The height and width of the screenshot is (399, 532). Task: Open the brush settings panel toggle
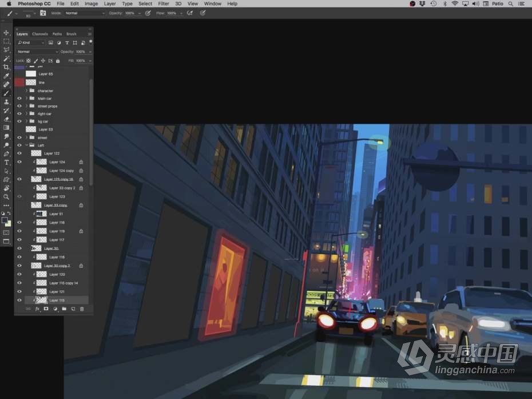point(43,13)
